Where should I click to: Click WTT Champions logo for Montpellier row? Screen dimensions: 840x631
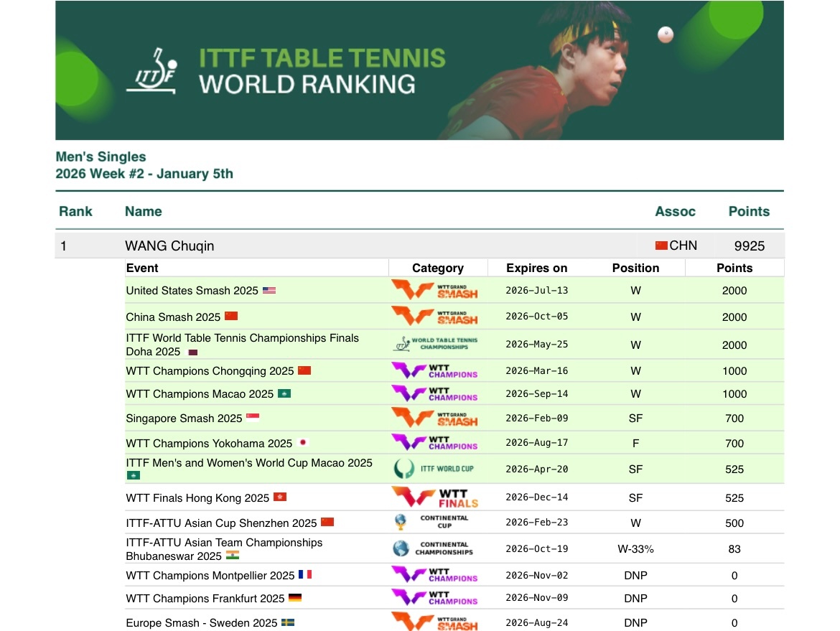(434, 575)
